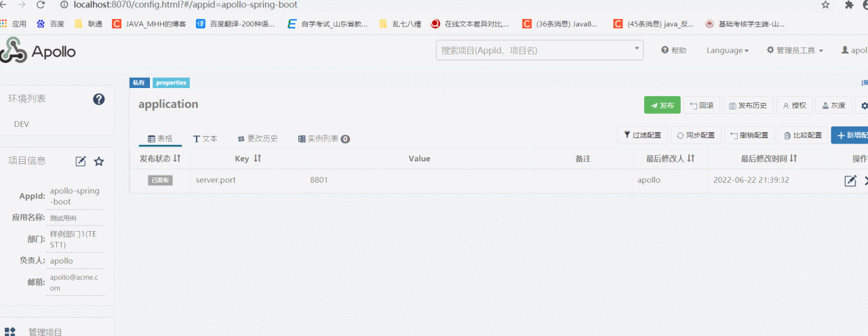Delete the server.port row

point(866,181)
